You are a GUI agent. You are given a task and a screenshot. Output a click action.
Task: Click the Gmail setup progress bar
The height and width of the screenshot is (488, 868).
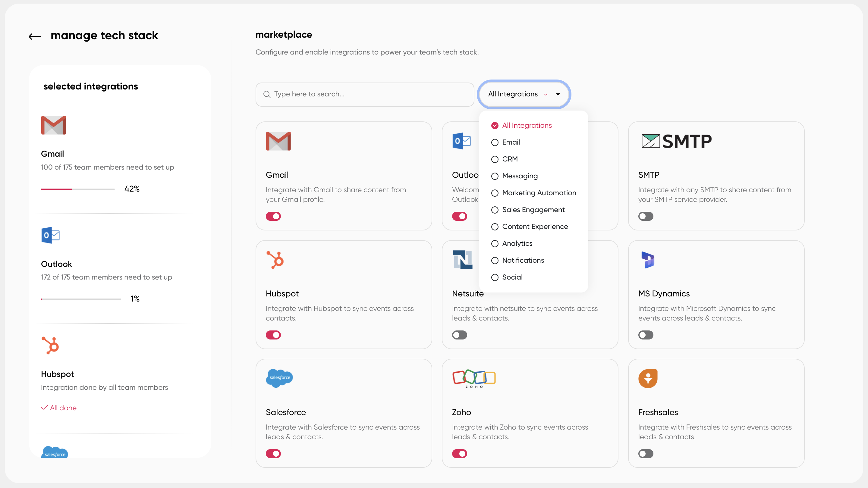pos(78,189)
